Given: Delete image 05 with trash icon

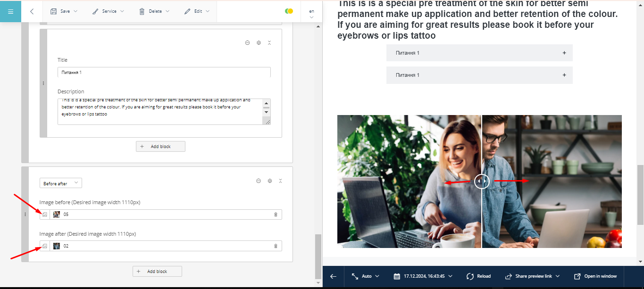Looking at the screenshot, I should 276,215.
